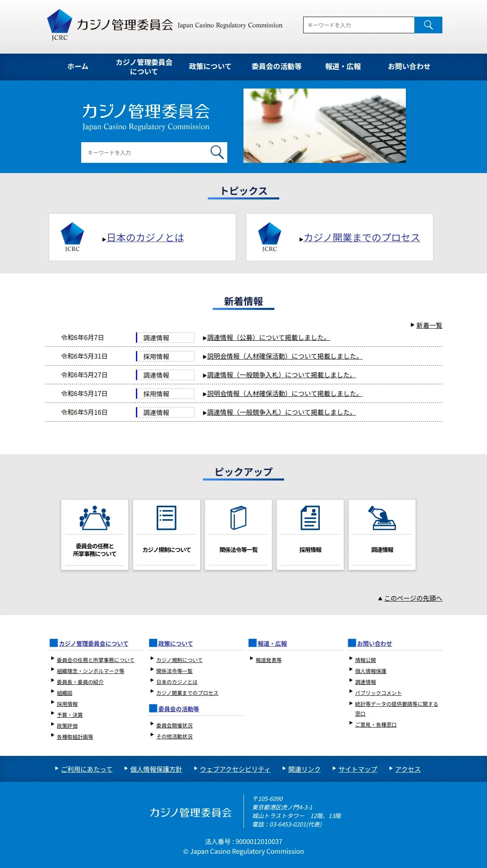Open the 関係法令等一覧 pickup card label
This screenshot has width=487, height=868.
[238, 550]
